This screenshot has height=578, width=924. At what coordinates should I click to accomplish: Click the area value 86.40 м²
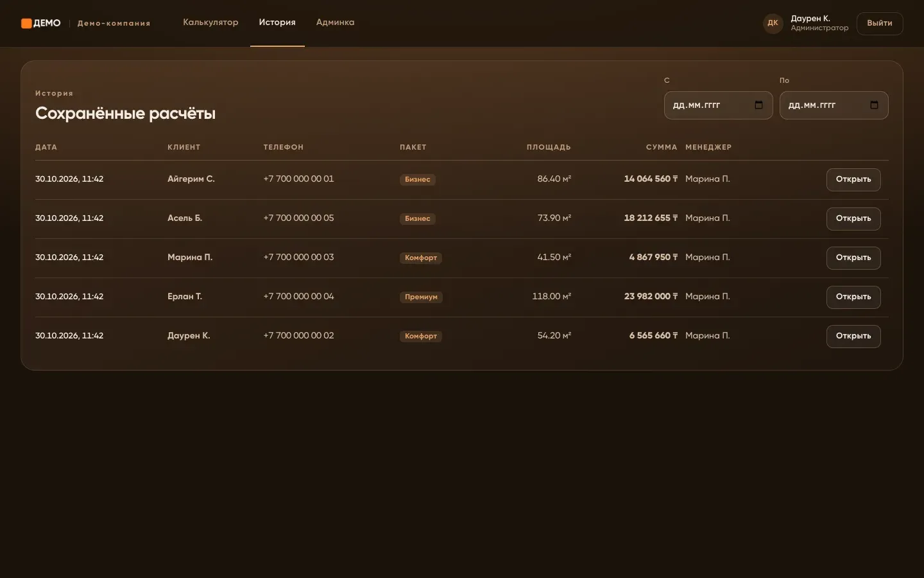click(554, 179)
